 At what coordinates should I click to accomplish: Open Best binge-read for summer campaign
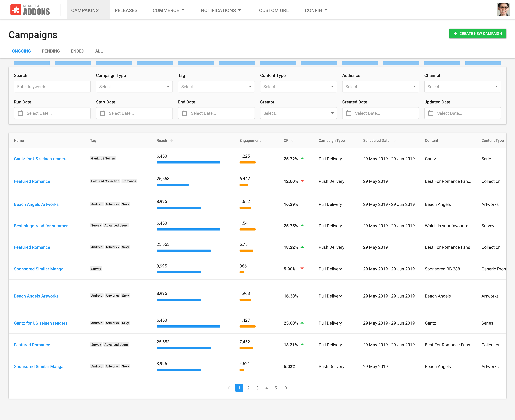click(41, 226)
